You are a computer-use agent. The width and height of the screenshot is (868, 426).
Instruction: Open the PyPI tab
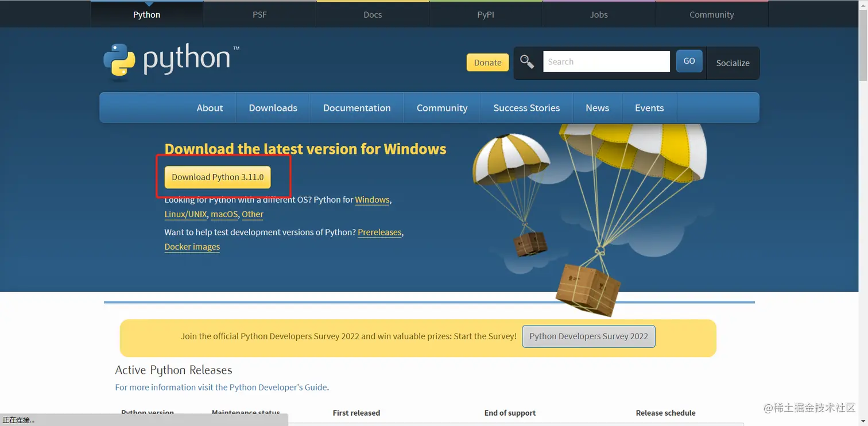(x=486, y=14)
